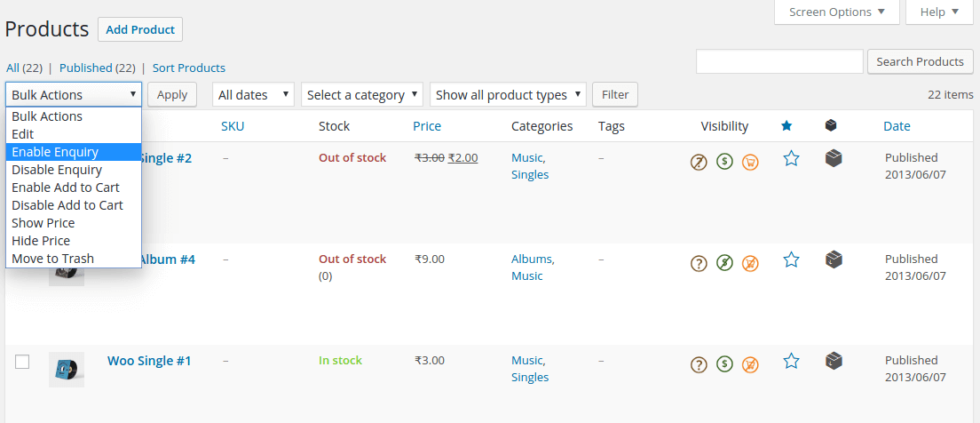Open the Show all product types dropdown
This screenshot has width=980, height=423.
tap(509, 94)
